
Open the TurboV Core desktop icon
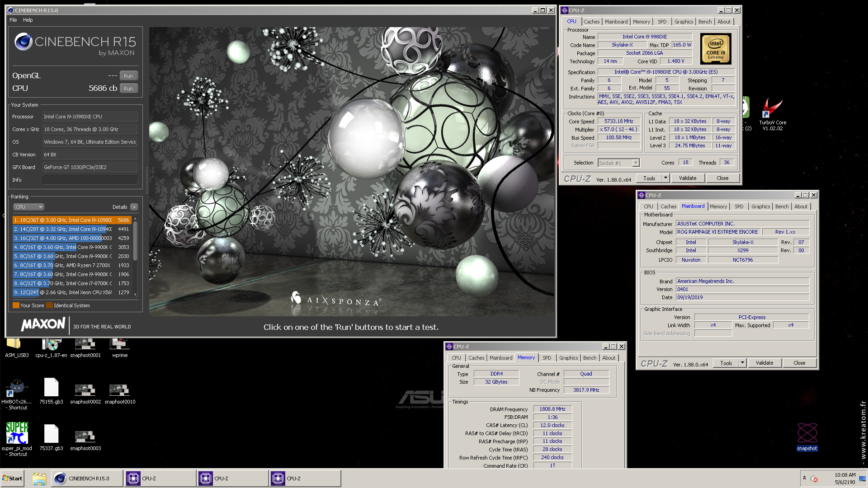tap(772, 114)
